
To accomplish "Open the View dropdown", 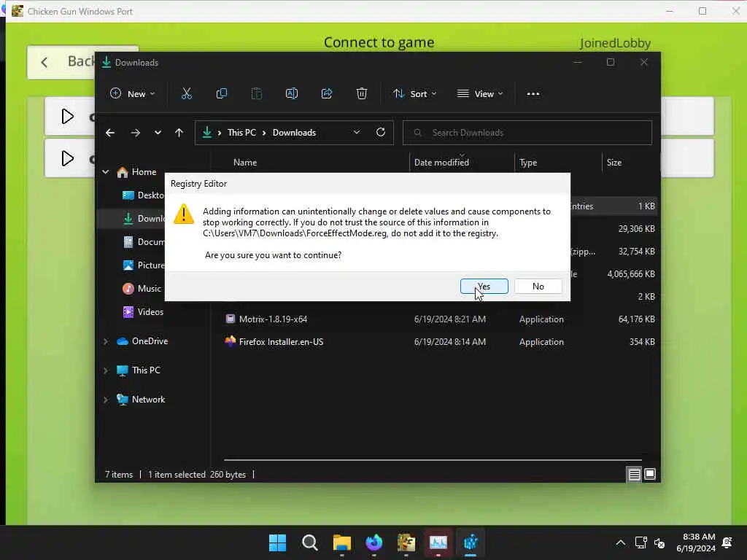I will point(480,94).
